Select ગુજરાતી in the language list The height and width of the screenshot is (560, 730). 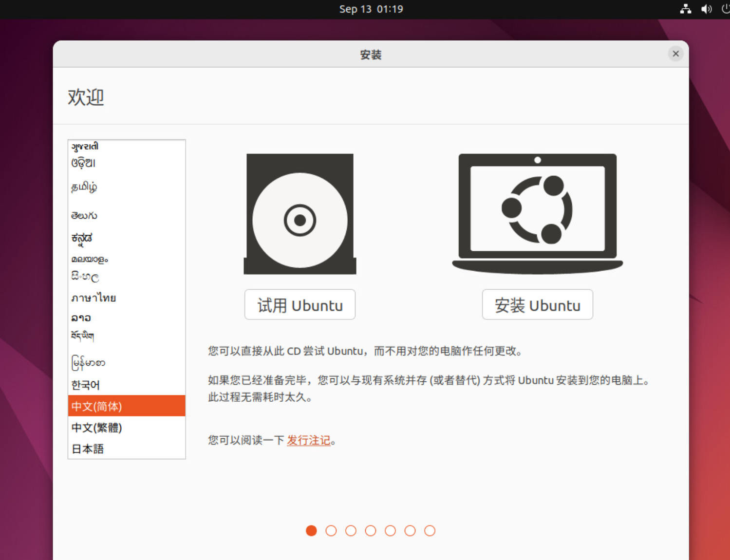[127, 147]
